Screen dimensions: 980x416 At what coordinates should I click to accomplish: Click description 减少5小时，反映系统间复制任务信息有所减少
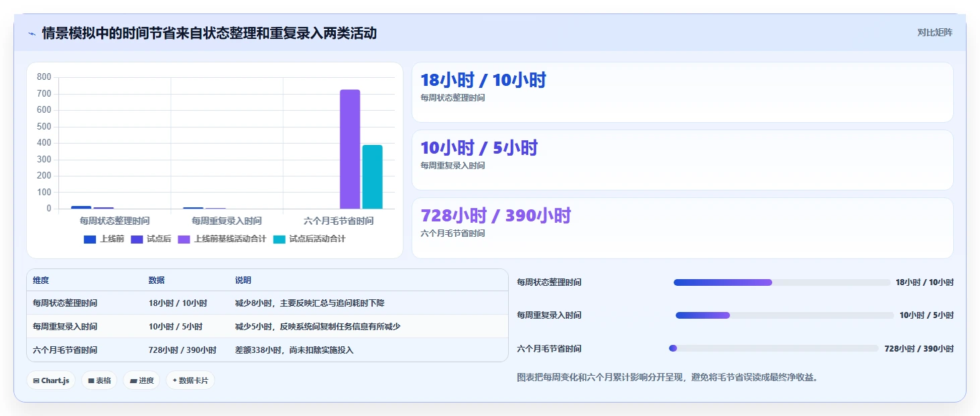[318, 327]
